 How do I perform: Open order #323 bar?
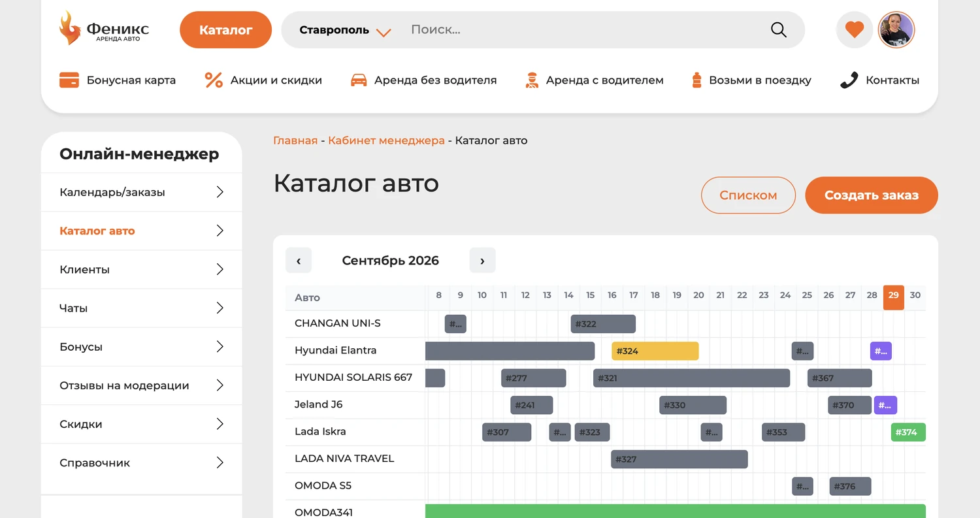[x=592, y=432]
